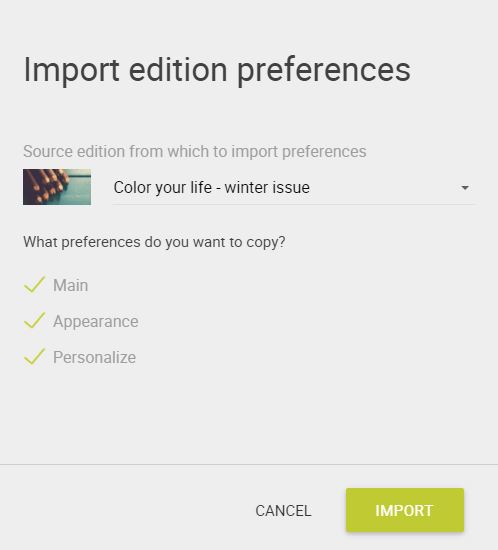Click the 'Color your life' text in the selector

163,188
